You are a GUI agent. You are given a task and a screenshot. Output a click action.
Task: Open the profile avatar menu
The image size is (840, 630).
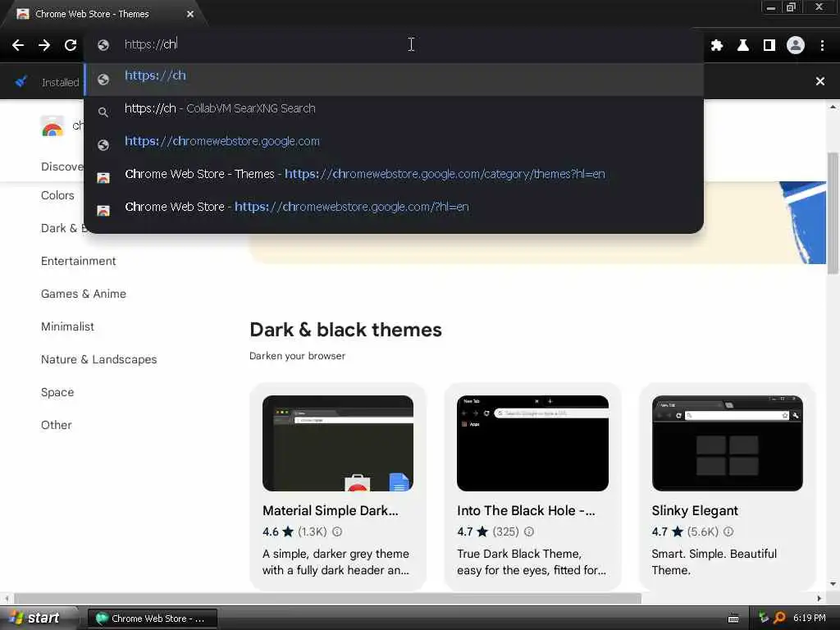pos(796,46)
